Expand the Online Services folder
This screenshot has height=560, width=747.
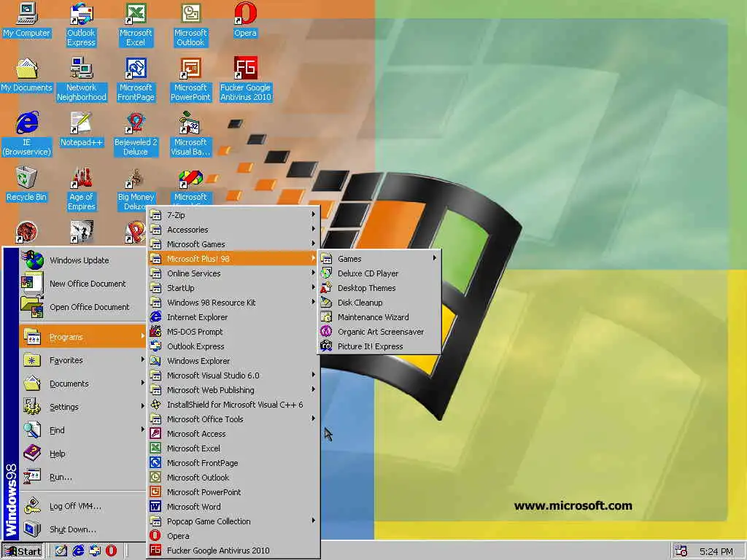coord(233,273)
